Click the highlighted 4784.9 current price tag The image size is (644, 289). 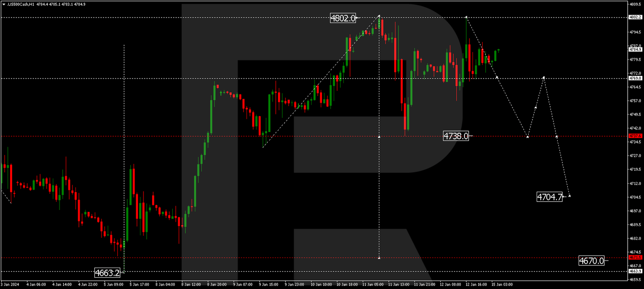coord(636,49)
